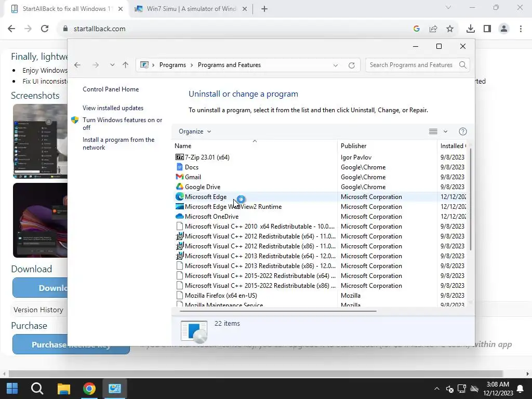Open notifications bell in system tray
The width and height of the screenshot is (532, 399).
click(520, 389)
